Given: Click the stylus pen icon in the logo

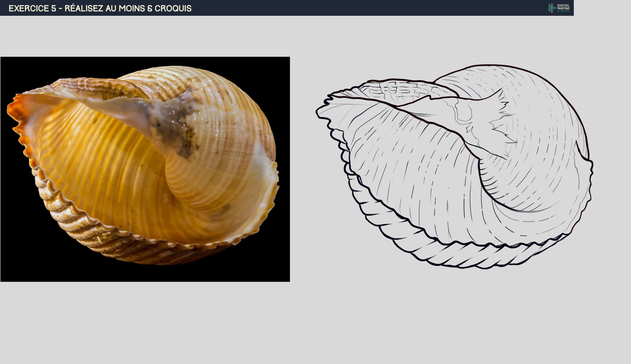Looking at the screenshot, I should tap(552, 8).
